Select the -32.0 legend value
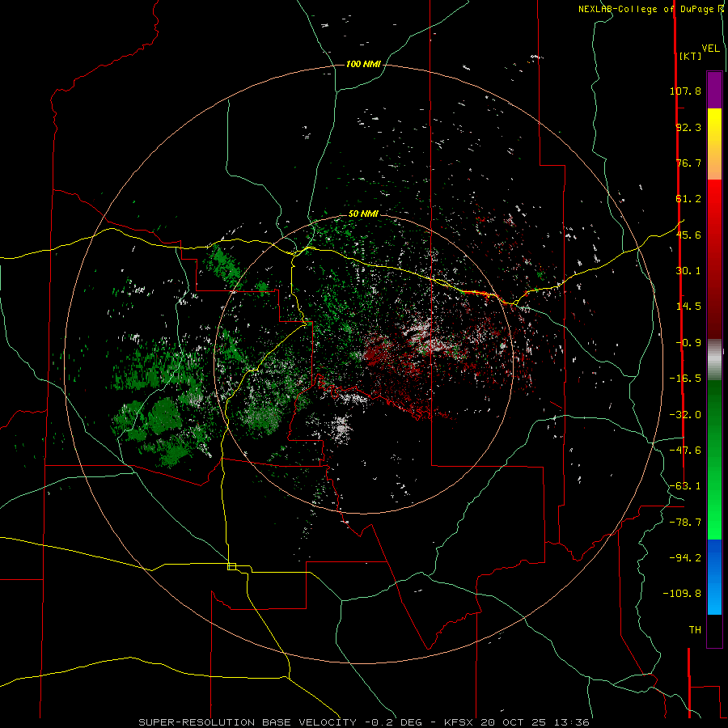 (x=685, y=415)
